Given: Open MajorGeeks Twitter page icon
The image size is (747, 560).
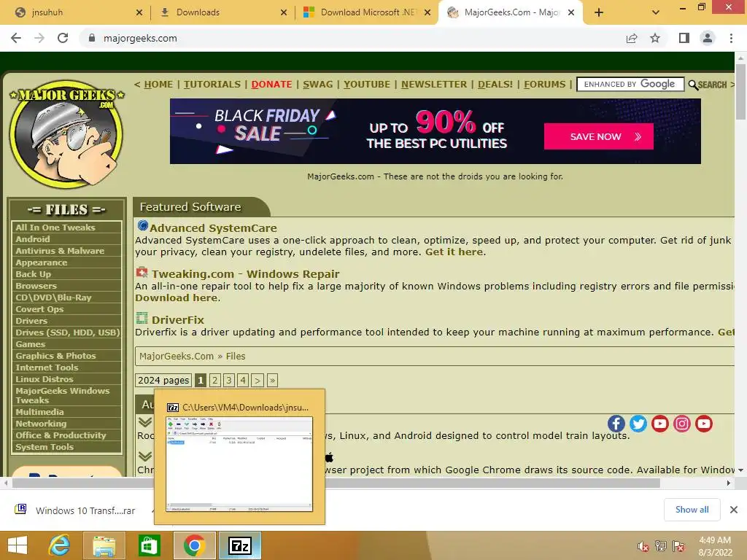Looking at the screenshot, I should coord(638,424).
